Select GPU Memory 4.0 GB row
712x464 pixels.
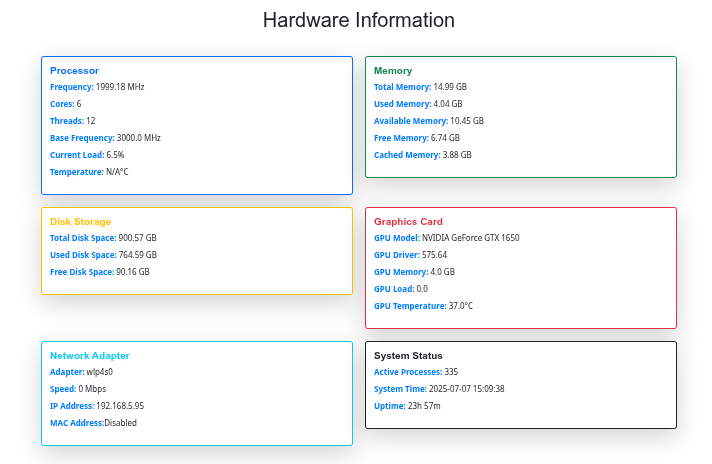pos(415,272)
